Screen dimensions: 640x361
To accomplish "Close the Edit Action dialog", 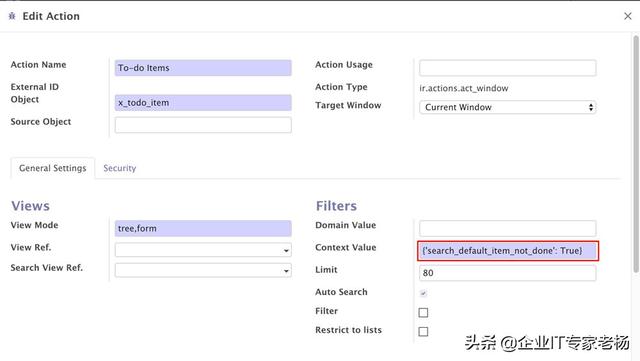I will tap(628, 16).
